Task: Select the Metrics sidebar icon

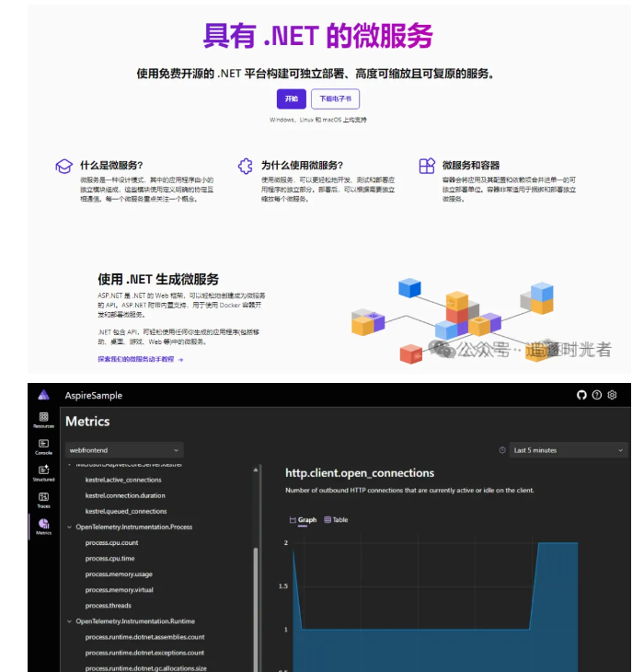Action: 43,527
